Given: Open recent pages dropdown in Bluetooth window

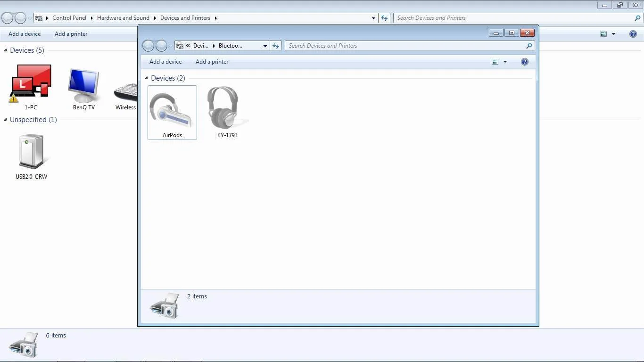Looking at the screenshot, I should click(x=171, y=46).
